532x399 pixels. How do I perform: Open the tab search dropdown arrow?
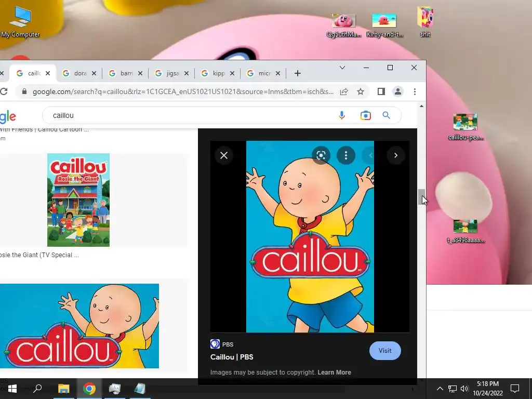pos(342,68)
